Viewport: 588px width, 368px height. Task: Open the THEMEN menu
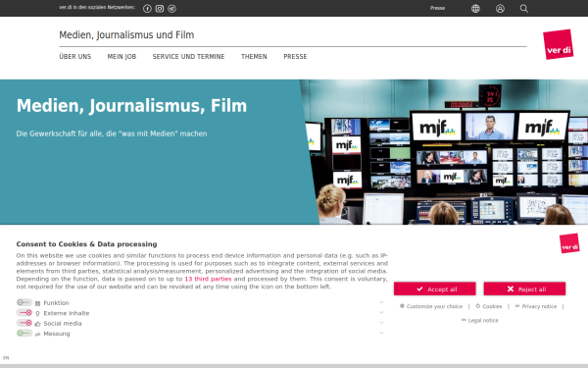[254, 57]
